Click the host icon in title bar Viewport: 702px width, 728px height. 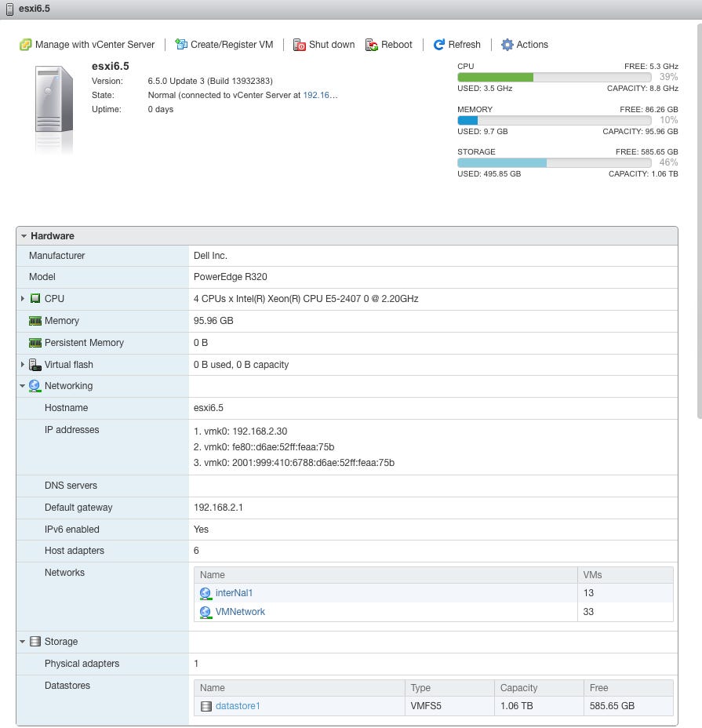[x=9, y=9]
